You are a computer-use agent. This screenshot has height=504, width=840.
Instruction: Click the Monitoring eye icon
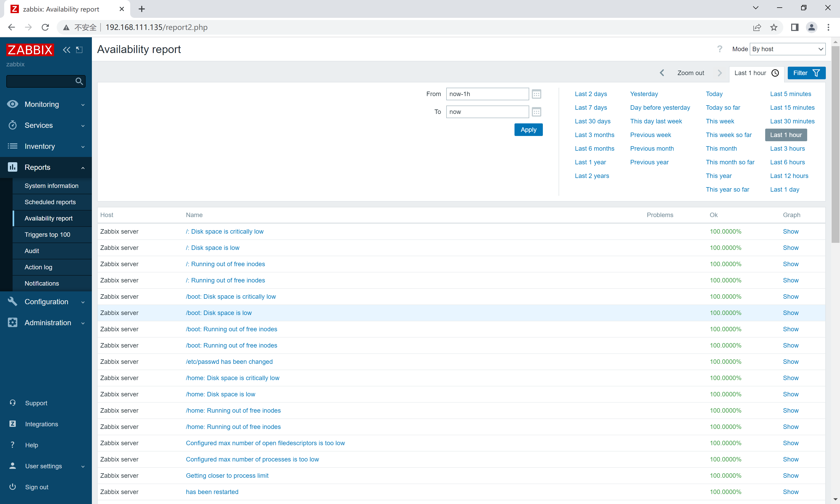[13, 104]
